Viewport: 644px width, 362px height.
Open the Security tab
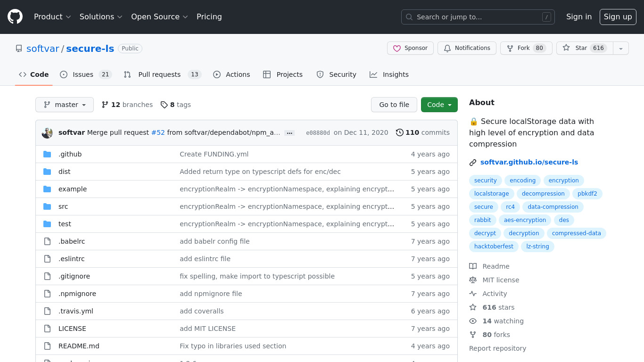pos(337,74)
